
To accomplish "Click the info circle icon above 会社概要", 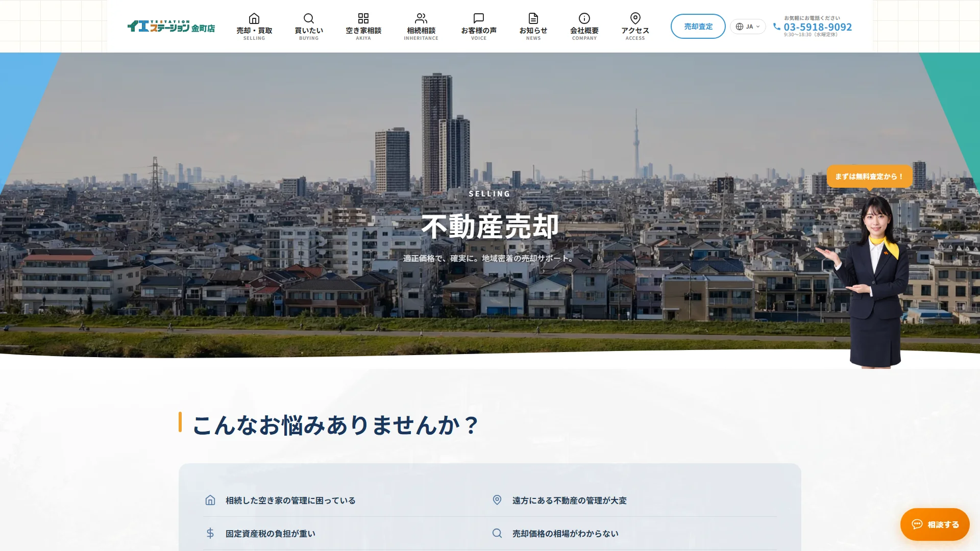I will (x=584, y=18).
